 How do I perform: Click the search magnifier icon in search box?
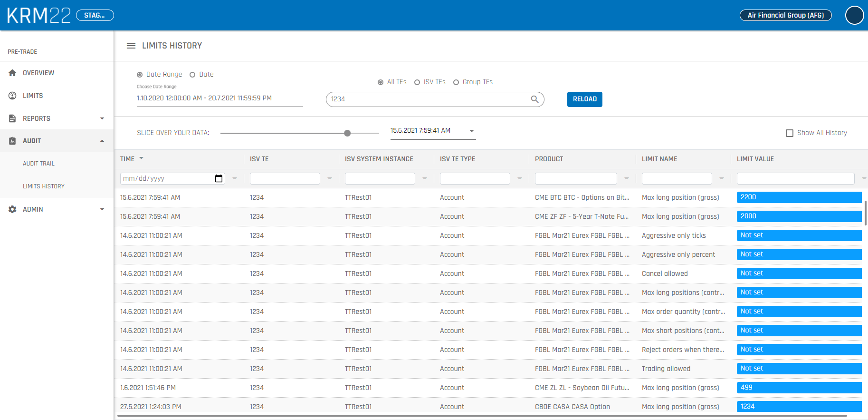coord(534,99)
